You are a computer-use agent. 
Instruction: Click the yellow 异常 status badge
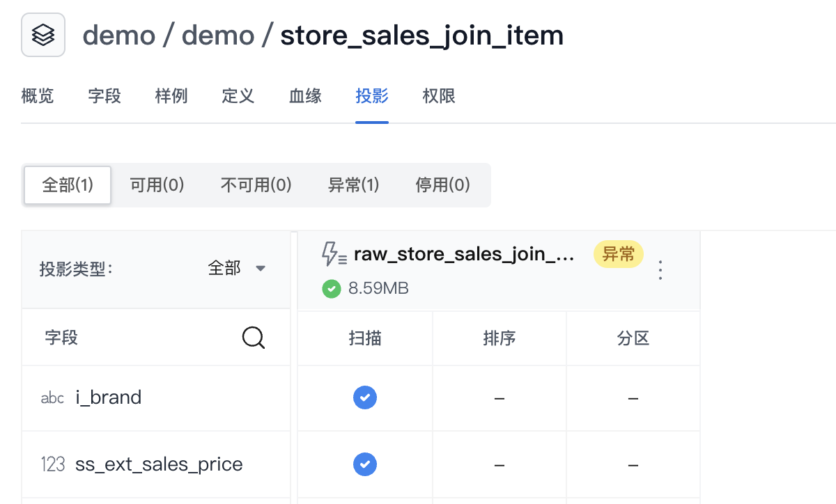tap(618, 255)
